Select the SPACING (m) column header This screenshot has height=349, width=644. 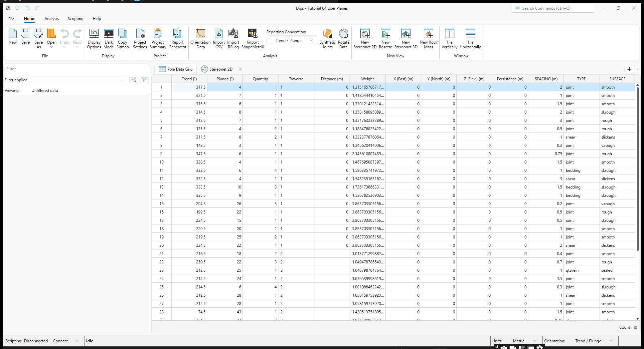point(546,79)
